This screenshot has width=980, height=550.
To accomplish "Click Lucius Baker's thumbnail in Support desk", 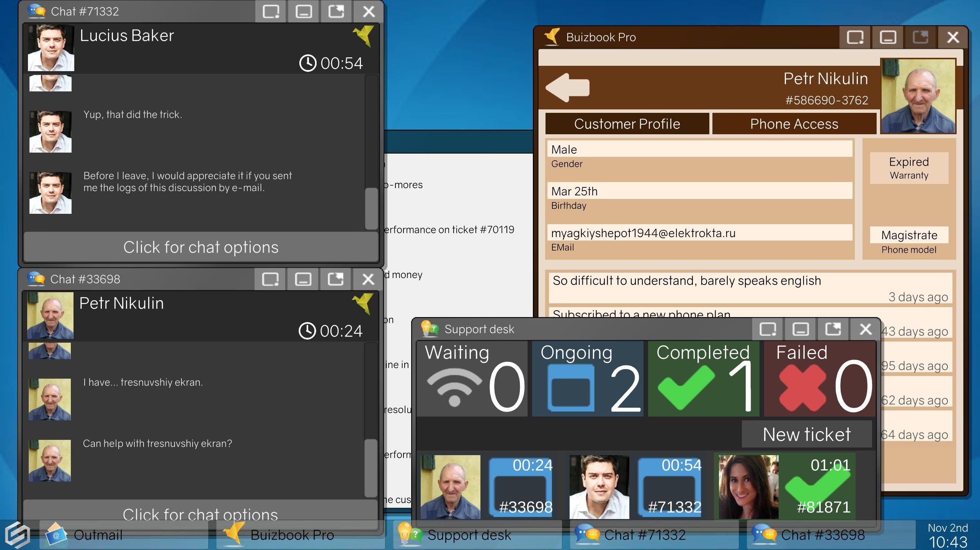I will pyautogui.click(x=599, y=487).
